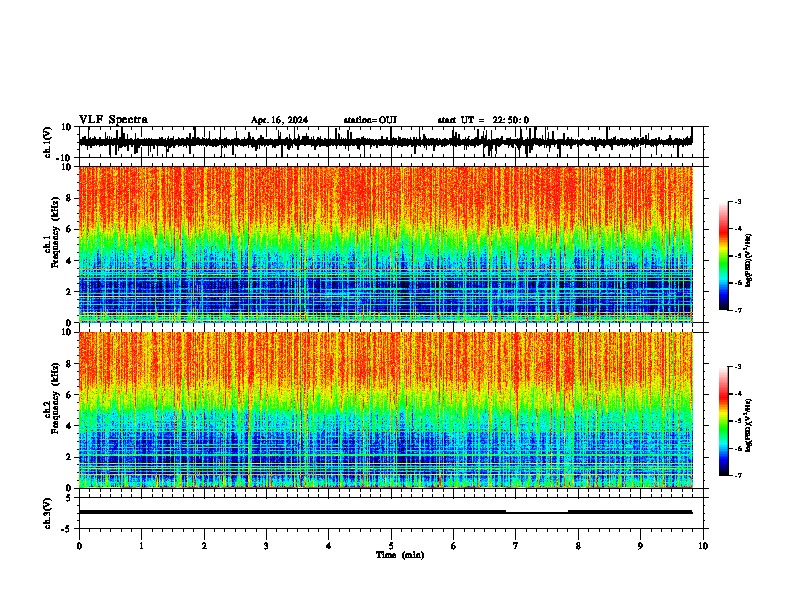Screen dimensions: 792x612
Task: Click the color scale bar beside ch.1 spectrogram
Action: coord(724,256)
